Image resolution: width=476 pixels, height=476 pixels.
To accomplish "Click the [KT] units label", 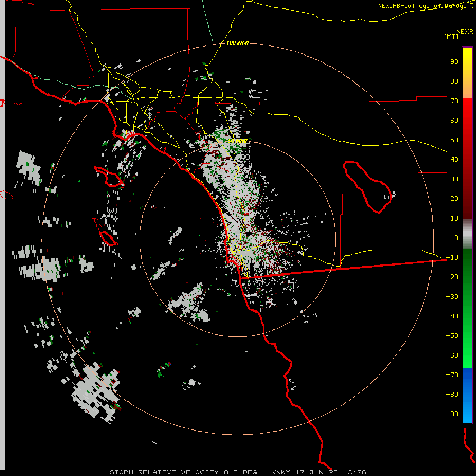I will pyautogui.click(x=452, y=36).
